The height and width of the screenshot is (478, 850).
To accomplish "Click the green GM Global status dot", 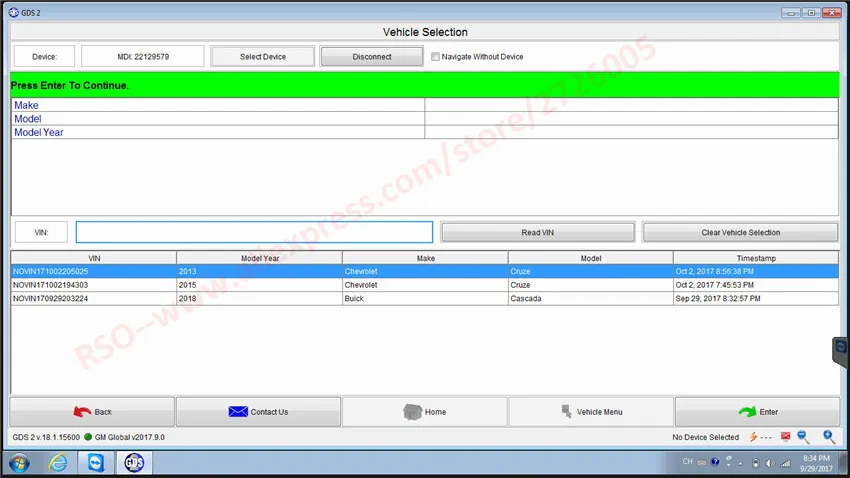I will click(88, 437).
